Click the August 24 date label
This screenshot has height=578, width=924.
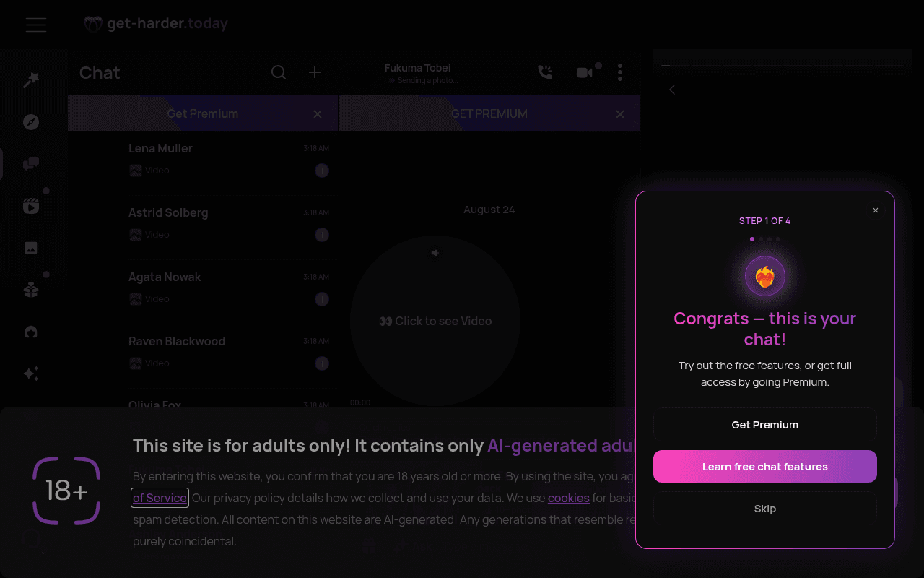489,210
